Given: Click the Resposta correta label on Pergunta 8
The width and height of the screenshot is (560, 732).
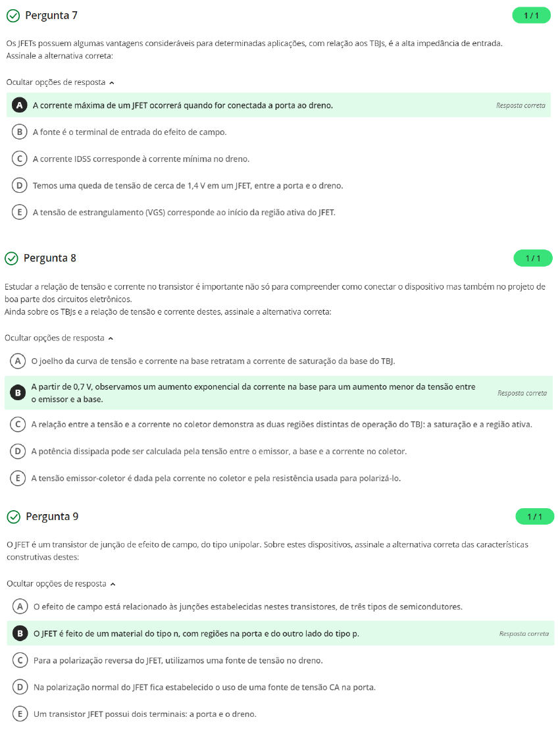Looking at the screenshot, I should tap(521, 392).
